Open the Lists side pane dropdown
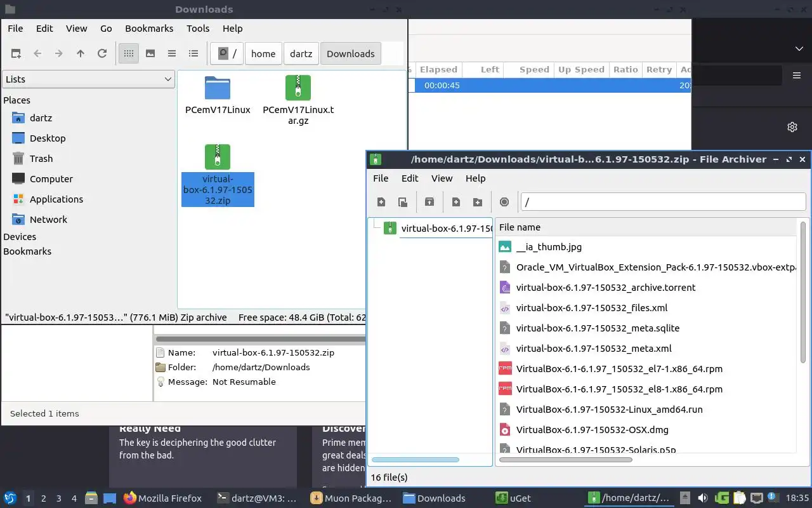The height and width of the screenshot is (508, 812). 88,79
